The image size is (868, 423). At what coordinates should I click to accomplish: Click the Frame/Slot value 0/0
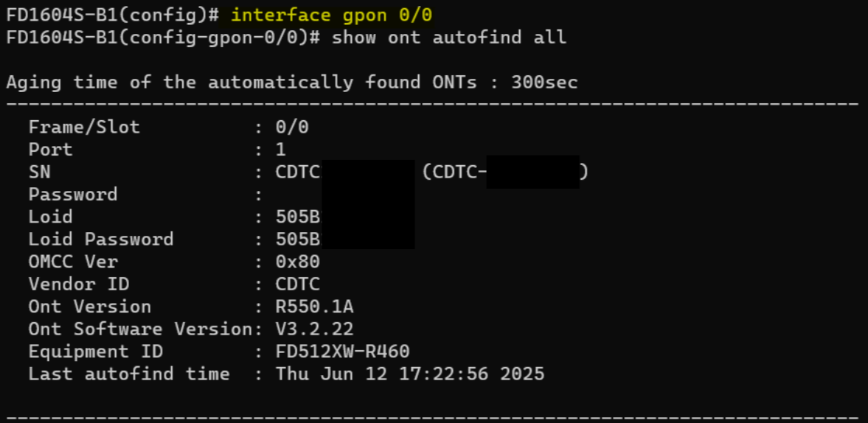(x=292, y=127)
